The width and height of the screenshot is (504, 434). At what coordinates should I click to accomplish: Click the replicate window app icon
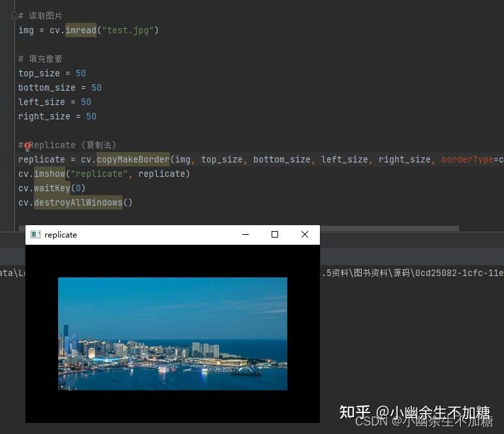(35, 234)
